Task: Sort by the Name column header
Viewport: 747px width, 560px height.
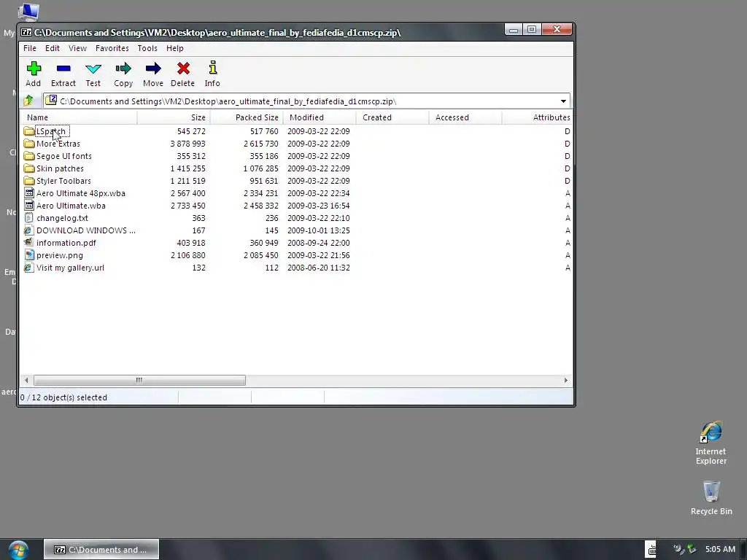Action: 79,117
